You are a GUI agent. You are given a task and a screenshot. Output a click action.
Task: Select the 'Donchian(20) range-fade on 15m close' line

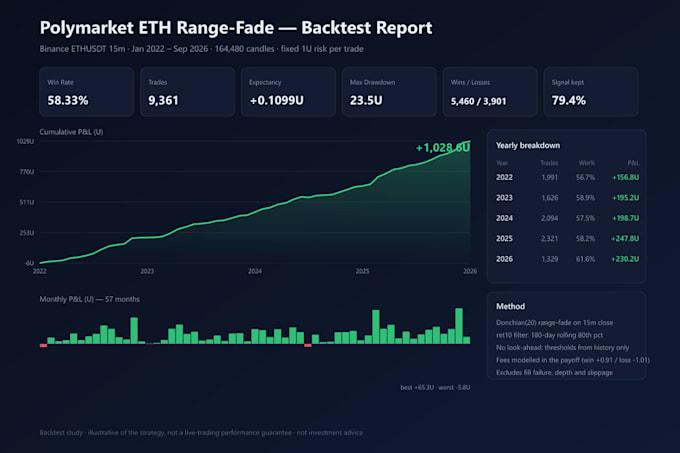tap(555, 323)
